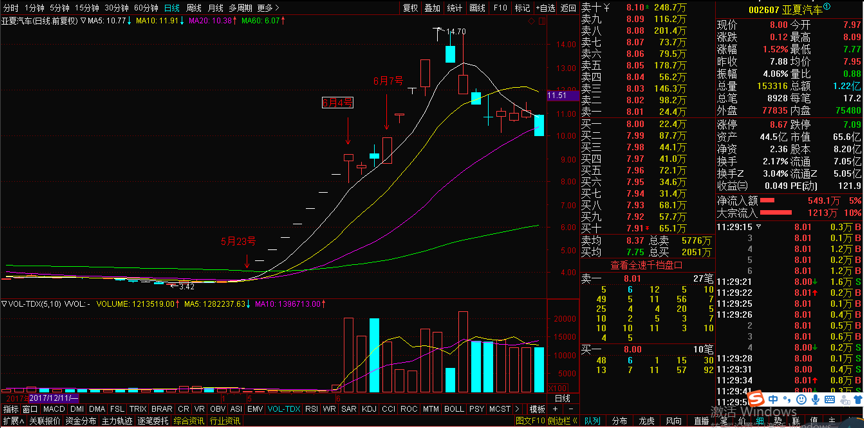
Task: Click the Sogou S input method icon
Action: pos(757,398)
